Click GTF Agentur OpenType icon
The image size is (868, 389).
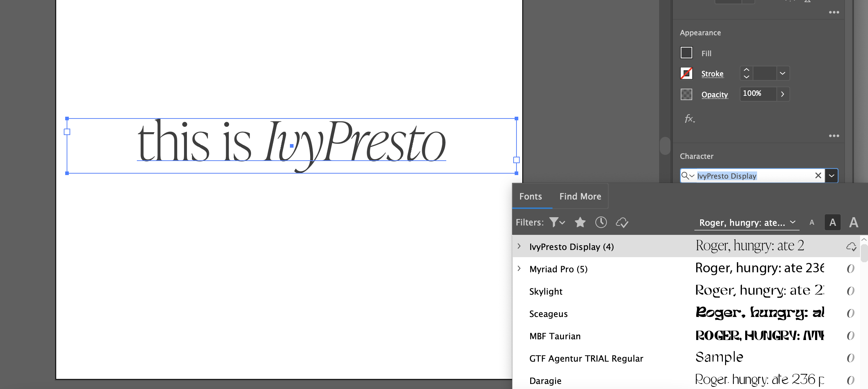850,358
